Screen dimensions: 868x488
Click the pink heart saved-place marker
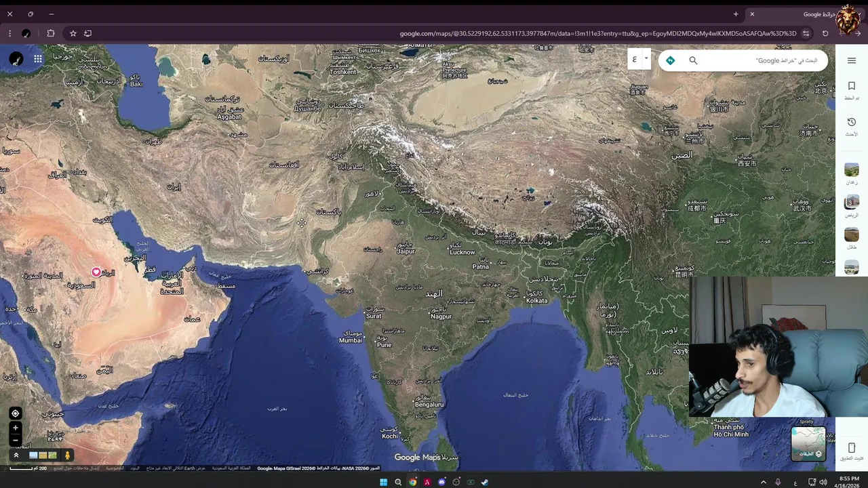(x=96, y=272)
